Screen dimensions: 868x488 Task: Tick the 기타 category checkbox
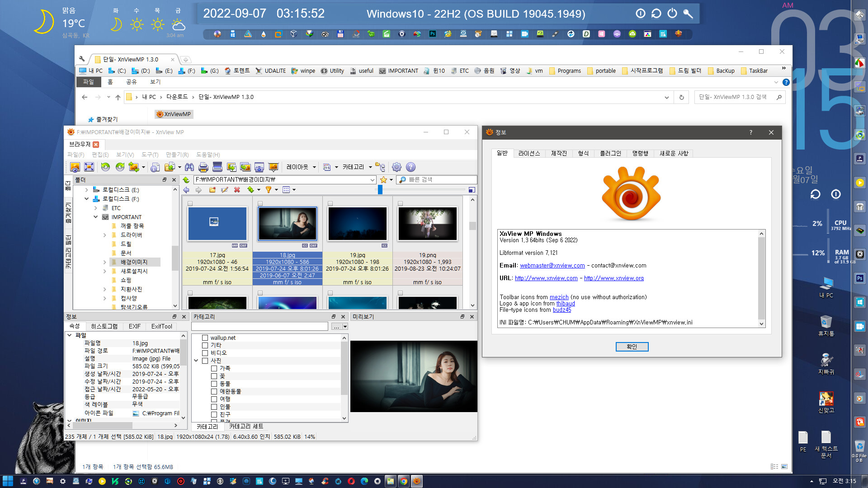click(x=205, y=346)
